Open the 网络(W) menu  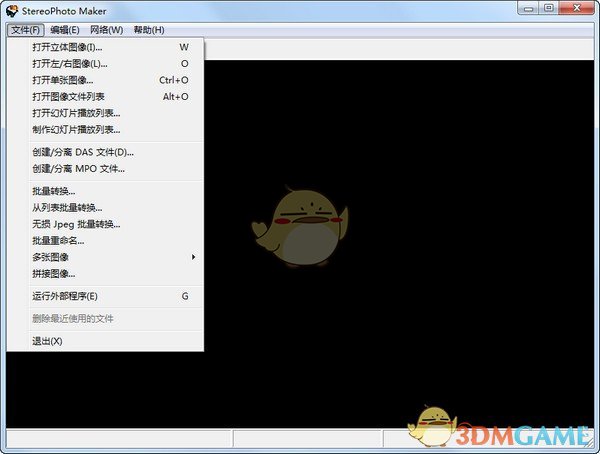[x=108, y=30]
